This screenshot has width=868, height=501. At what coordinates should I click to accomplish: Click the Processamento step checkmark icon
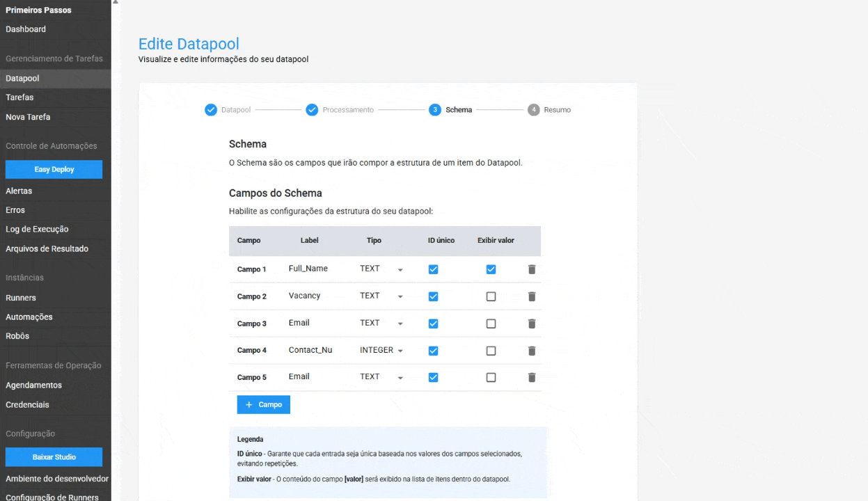313,110
